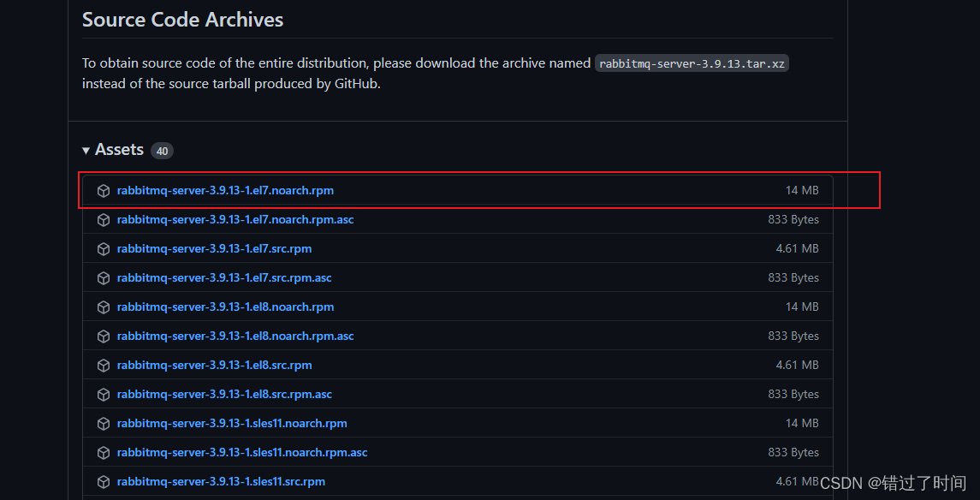Download rabbitmq-server-3.9.13-1.el7.noarch.rpm.asc signature

[235, 219]
